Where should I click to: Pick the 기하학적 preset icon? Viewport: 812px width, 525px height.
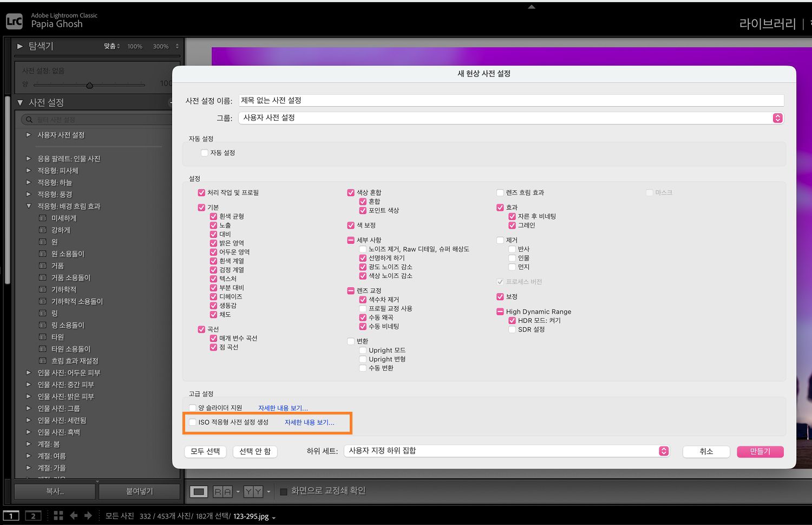pos(42,290)
